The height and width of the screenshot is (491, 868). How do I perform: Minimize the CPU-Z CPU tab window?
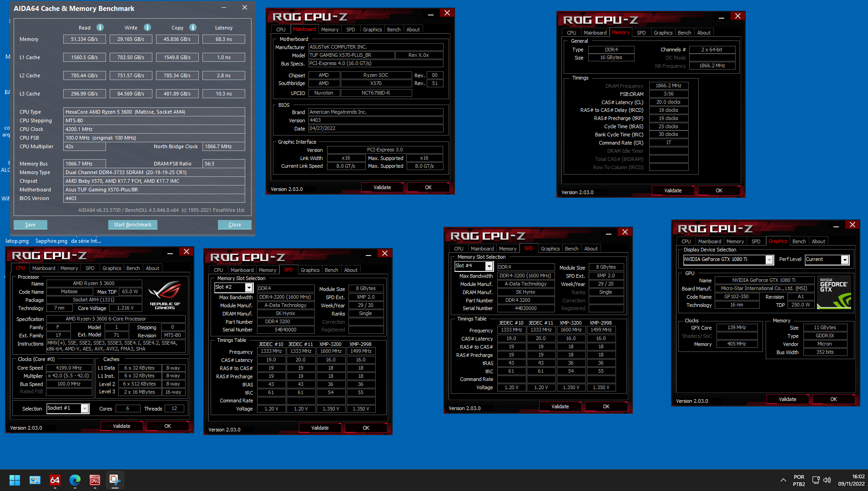click(x=170, y=253)
